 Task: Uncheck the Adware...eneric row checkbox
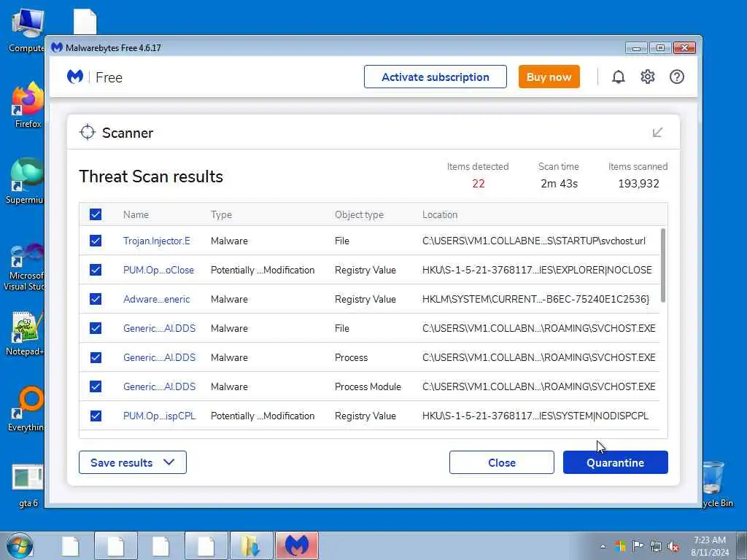click(96, 299)
